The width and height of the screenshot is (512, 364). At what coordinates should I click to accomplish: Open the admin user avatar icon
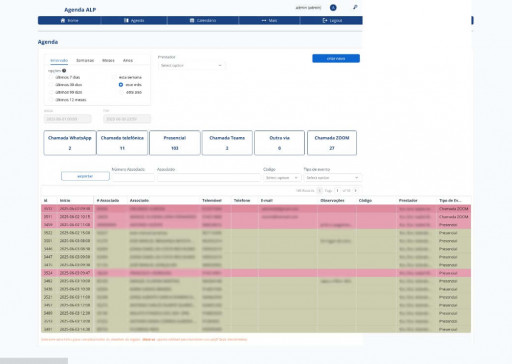click(333, 8)
